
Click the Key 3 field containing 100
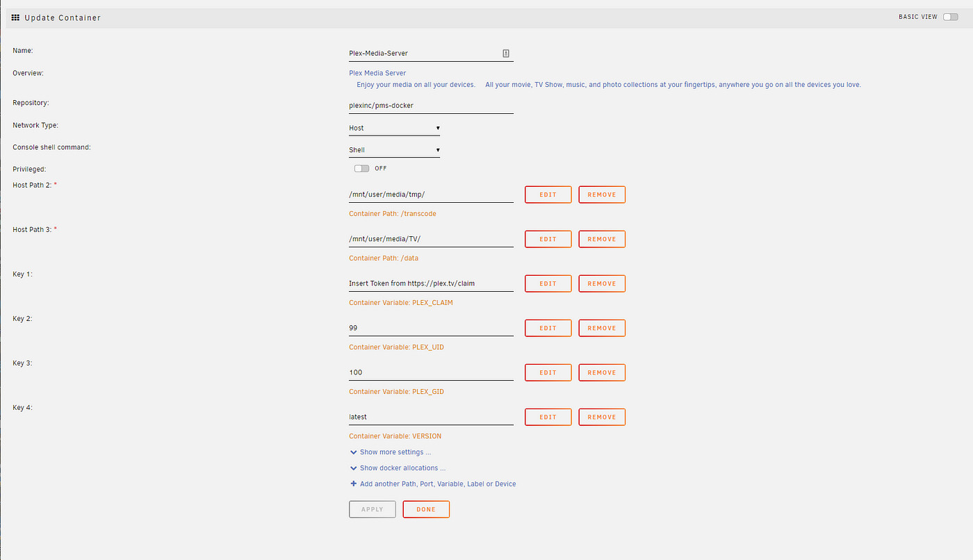[431, 372]
